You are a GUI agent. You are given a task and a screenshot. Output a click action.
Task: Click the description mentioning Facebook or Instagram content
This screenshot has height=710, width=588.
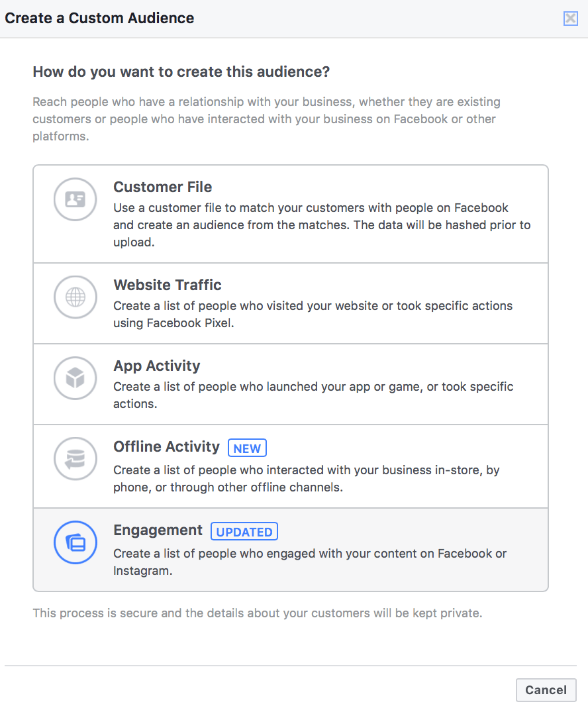[x=310, y=562]
